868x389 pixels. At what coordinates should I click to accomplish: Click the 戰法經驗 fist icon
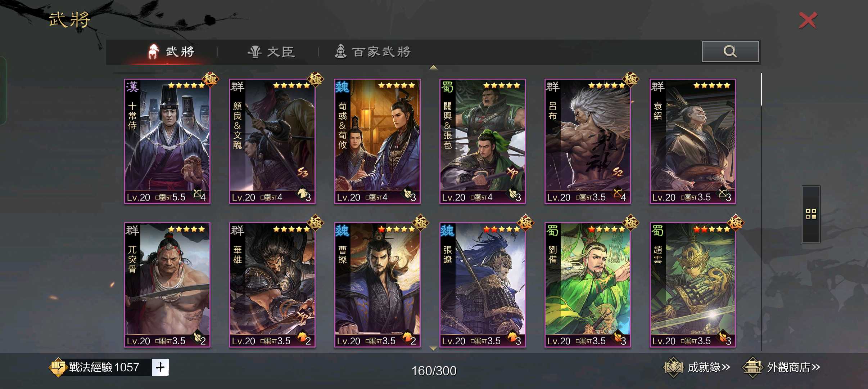coord(57,367)
